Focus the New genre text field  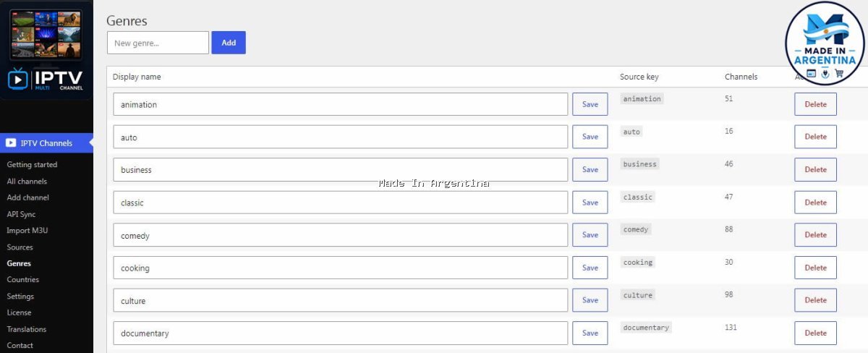pyautogui.click(x=158, y=43)
